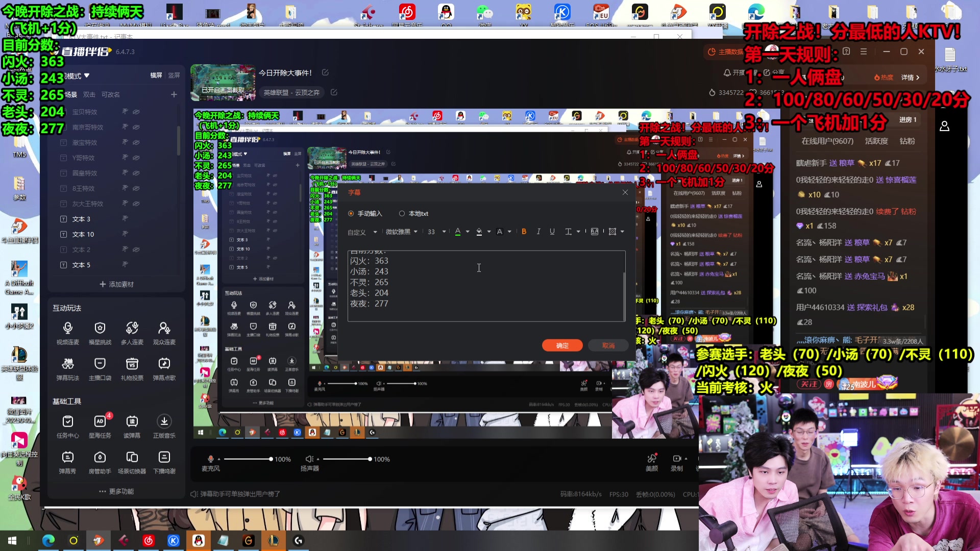The height and width of the screenshot is (551, 980).
Task: Open the 多人连麦 multi-person mic tool
Action: click(x=132, y=333)
